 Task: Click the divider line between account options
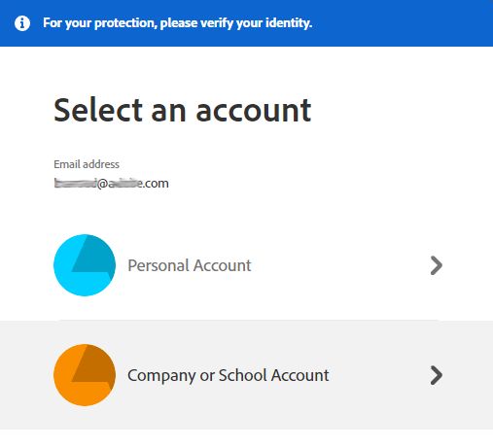(249, 320)
